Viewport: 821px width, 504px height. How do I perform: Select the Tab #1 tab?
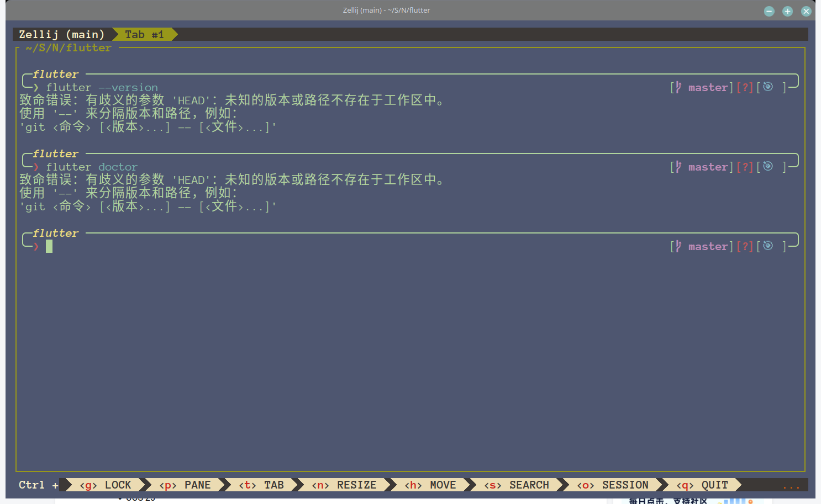145,34
